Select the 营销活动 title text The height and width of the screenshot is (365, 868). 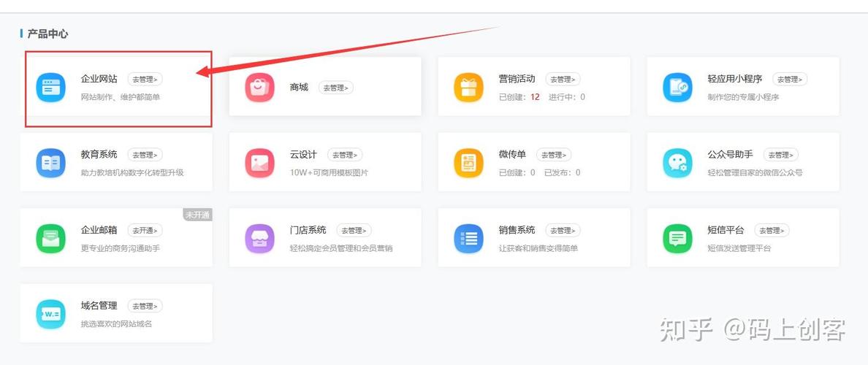[517, 79]
